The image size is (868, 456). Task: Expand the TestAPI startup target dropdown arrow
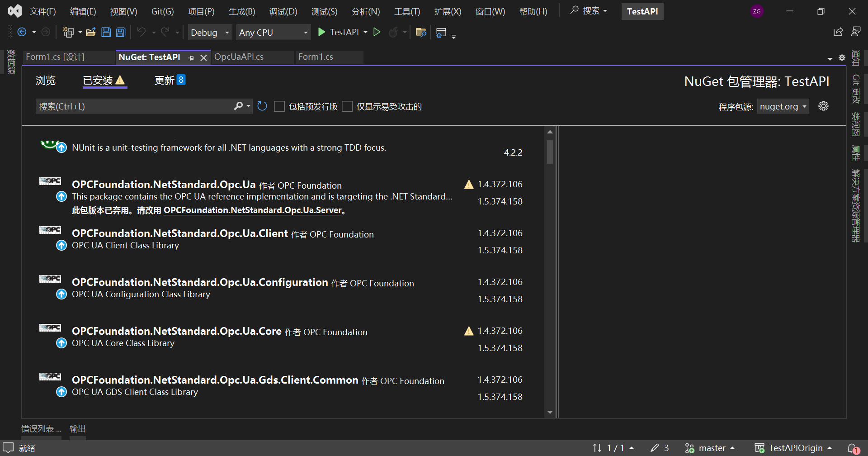pos(365,33)
